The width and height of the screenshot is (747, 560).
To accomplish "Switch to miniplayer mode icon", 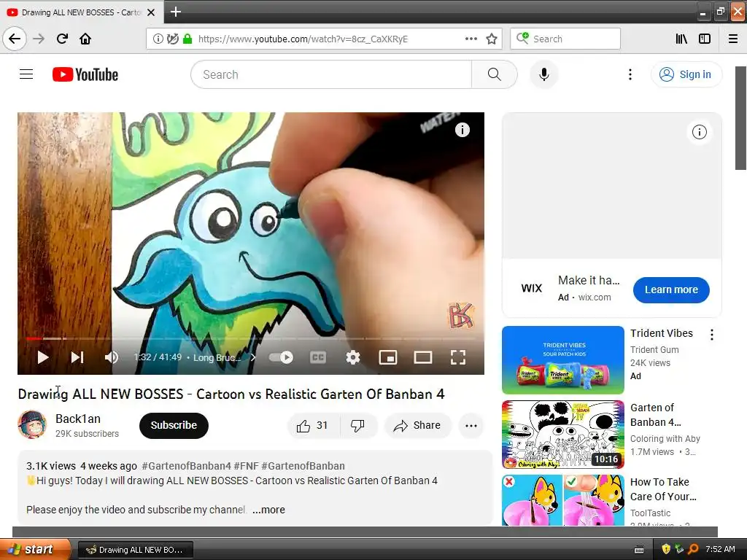I will pyautogui.click(x=388, y=357).
